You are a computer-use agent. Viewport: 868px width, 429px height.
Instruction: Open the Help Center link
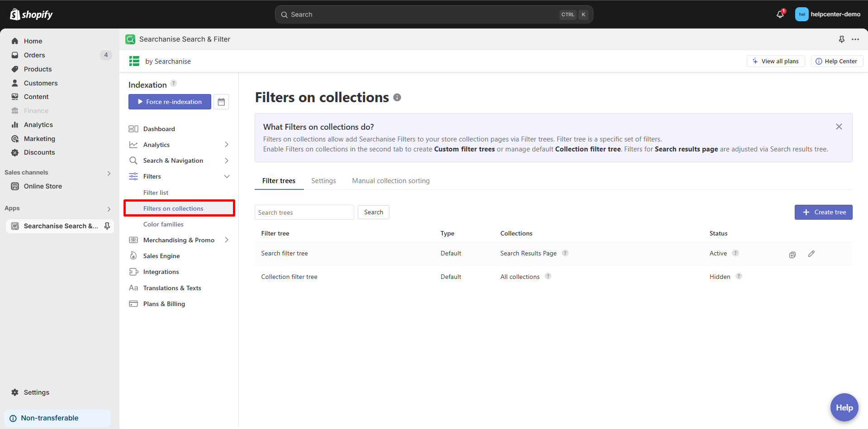pyautogui.click(x=836, y=61)
